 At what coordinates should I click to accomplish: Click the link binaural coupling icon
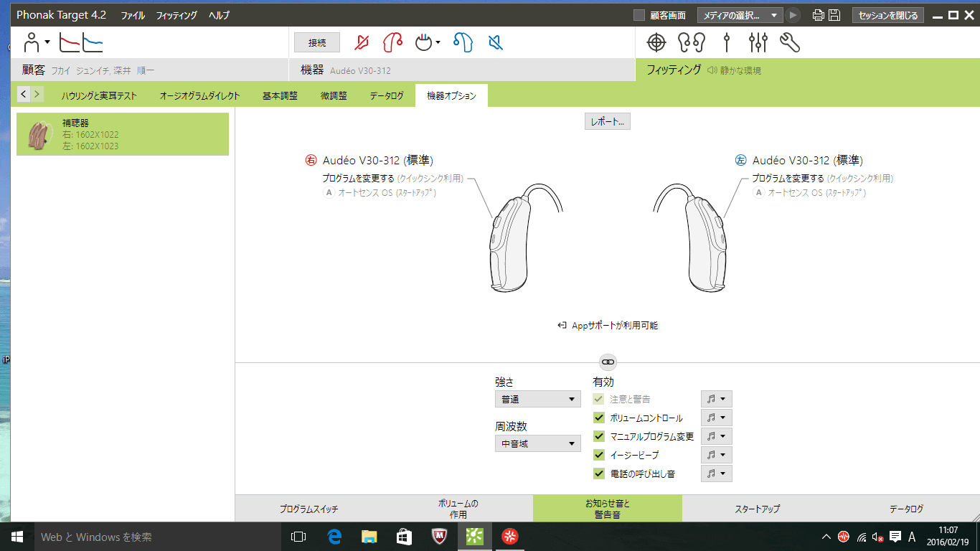(x=608, y=362)
